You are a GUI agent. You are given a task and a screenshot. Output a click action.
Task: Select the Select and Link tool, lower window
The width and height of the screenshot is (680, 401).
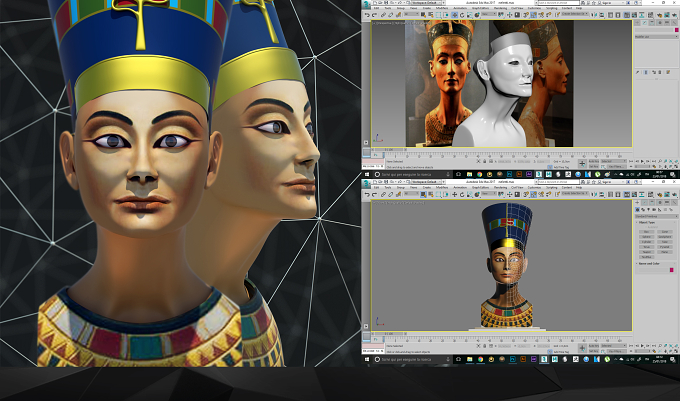383,194
